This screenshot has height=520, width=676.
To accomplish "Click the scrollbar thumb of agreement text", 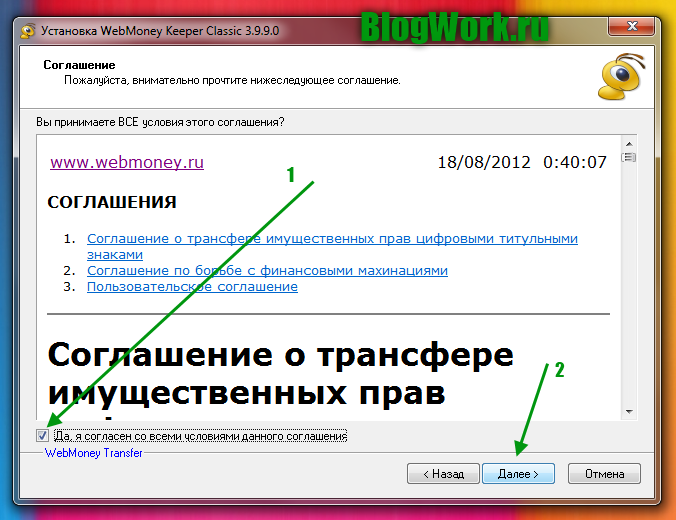I will pos(629,157).
